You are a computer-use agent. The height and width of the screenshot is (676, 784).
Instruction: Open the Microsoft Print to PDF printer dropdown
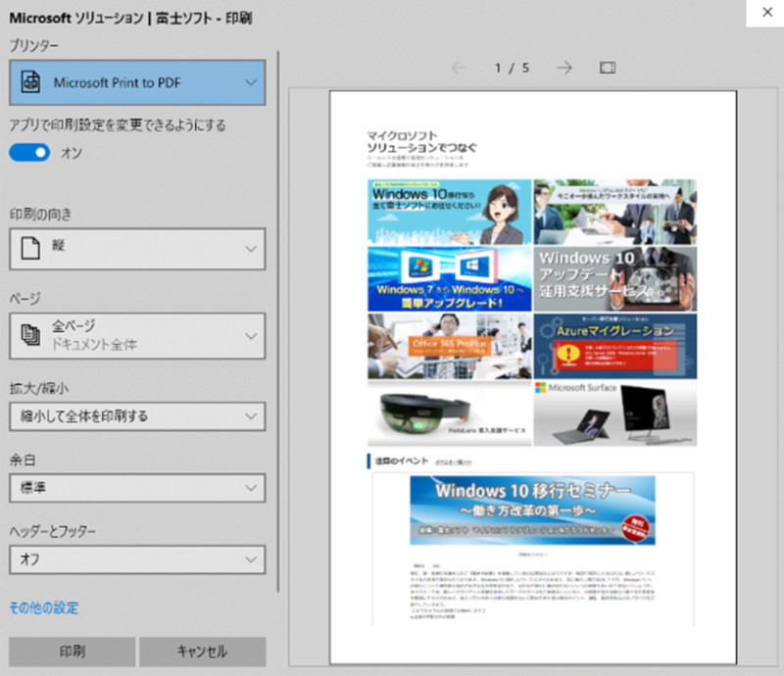[137, 82]
